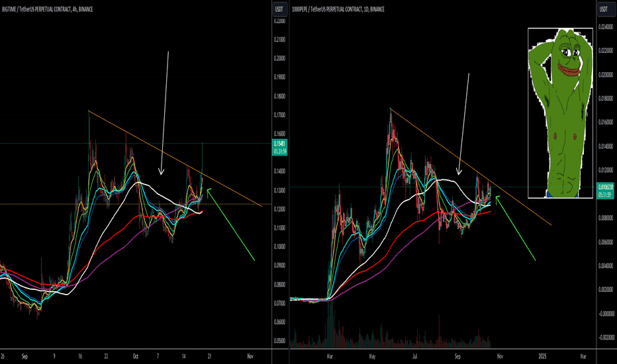Click the 9 date on BIGTIME time axis
Viewport: 617px width, 364px height.
pyautogui.click(x=54, y=357)
